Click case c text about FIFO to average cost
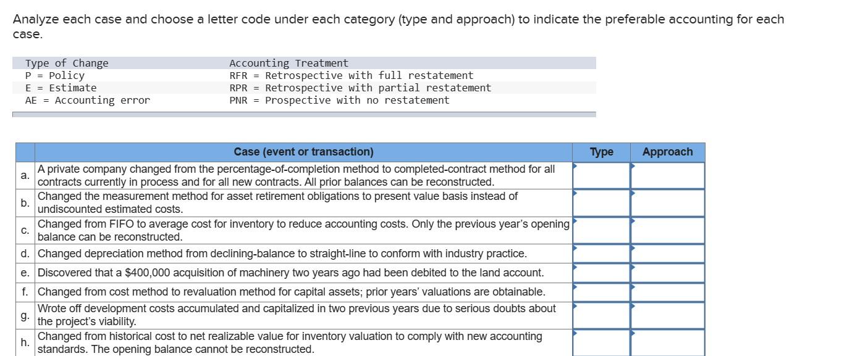Screen dimensions: 868x356 (303, 230)
